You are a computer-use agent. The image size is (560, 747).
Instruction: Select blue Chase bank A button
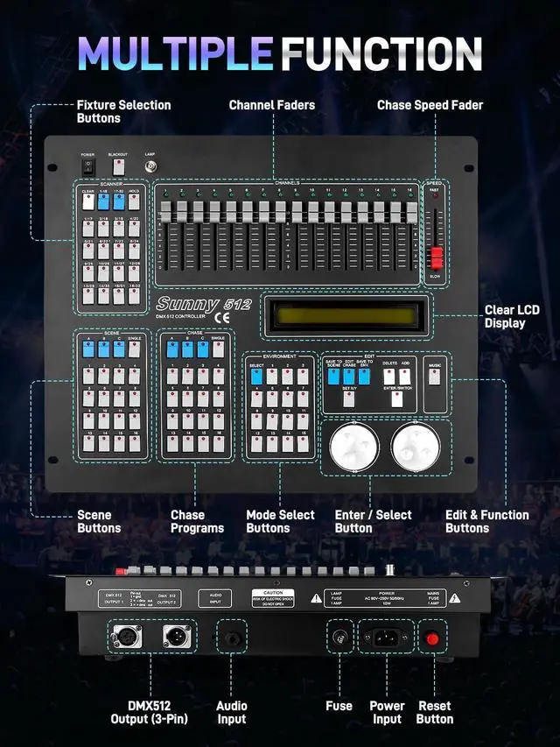tap(172, 349)
